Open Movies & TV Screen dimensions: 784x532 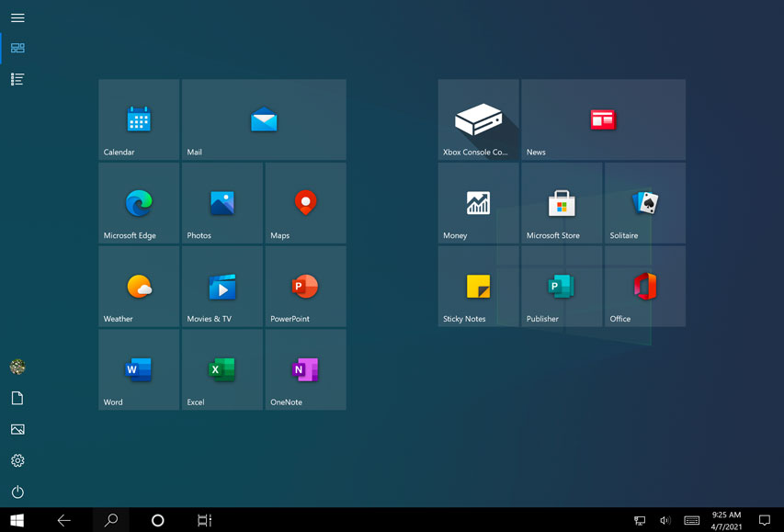(x=222, y=286)
